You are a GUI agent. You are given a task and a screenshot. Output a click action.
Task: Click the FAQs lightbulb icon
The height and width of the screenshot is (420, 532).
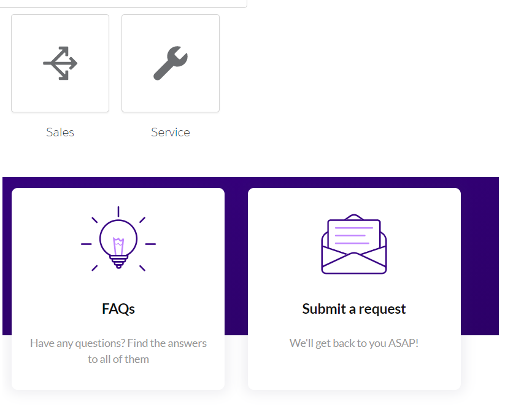click(x=118, y=240)
